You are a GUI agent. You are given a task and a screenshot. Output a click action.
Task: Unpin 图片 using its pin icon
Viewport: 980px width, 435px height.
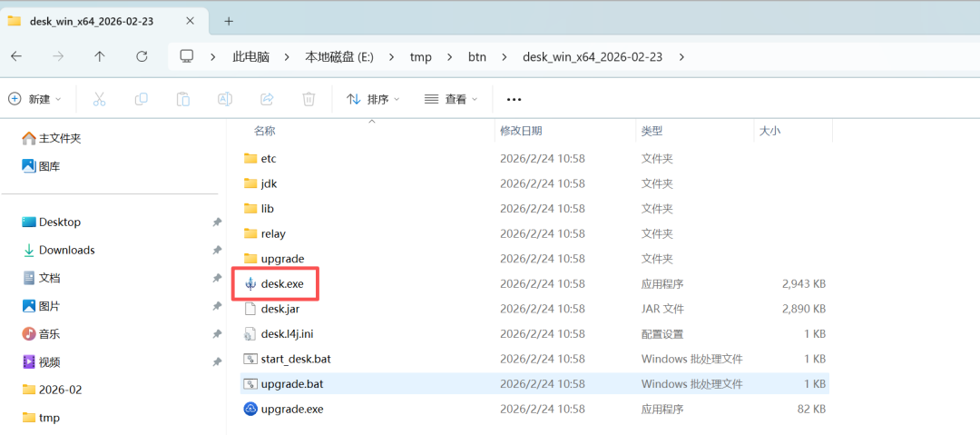point(217,306)
